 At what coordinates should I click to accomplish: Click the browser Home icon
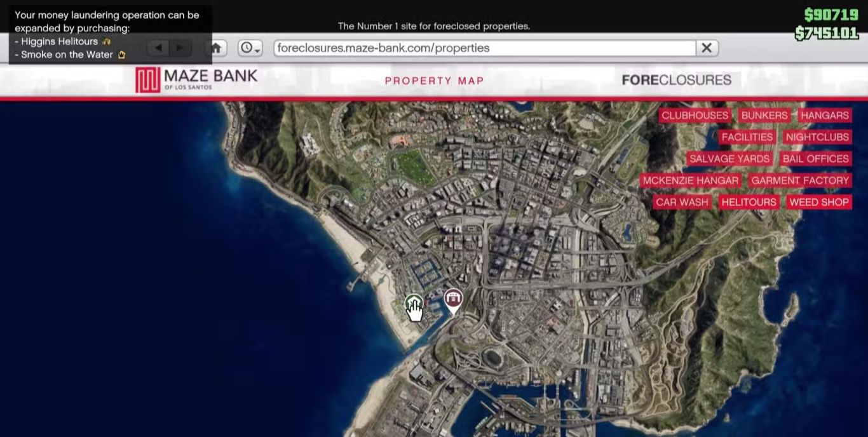click(x=216, y=48)
